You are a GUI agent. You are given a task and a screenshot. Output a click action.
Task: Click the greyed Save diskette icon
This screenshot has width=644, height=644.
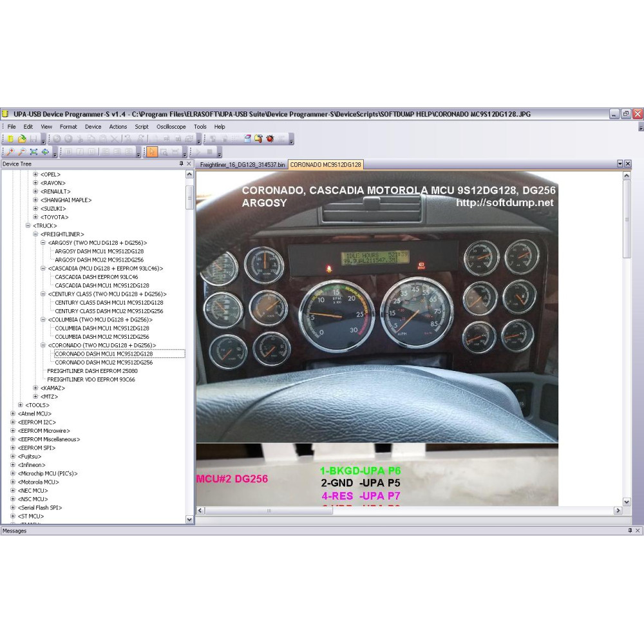click(33, 139)
